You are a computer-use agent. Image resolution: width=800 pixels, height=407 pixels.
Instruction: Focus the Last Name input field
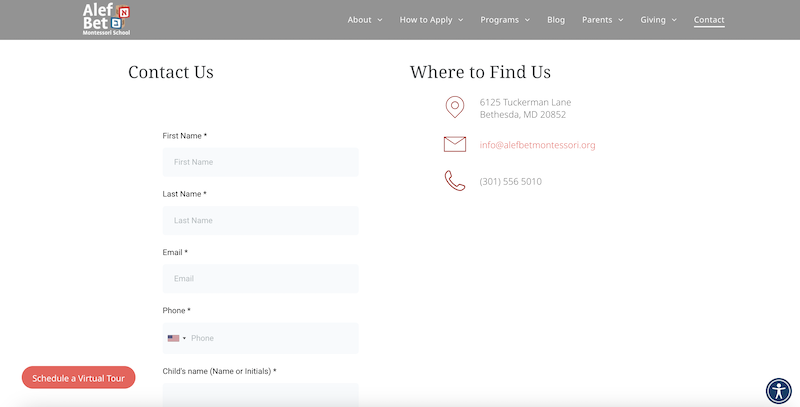(x=260, y=220)
